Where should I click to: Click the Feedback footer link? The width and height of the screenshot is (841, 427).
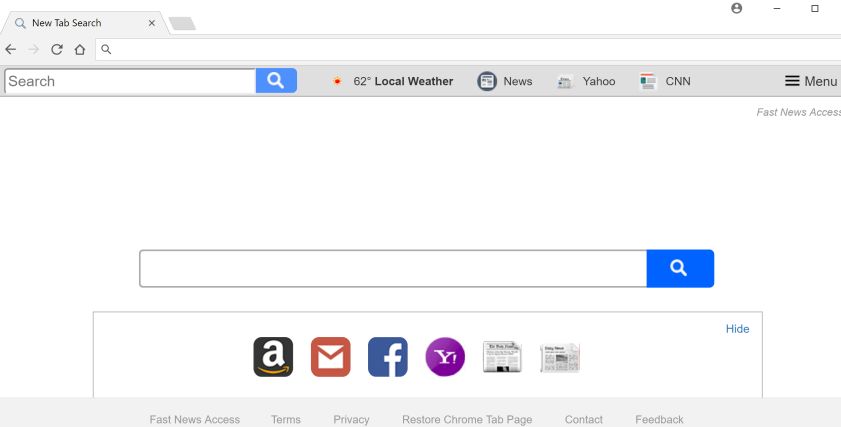pos(659,419)
